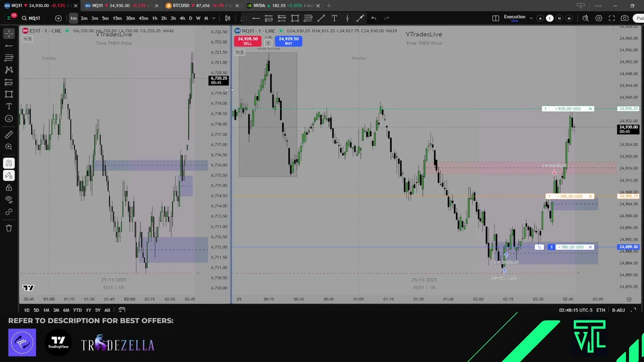Activate the zoom in tool in left sidebar
Screen dimensions: 644x362
pos(9,147)
